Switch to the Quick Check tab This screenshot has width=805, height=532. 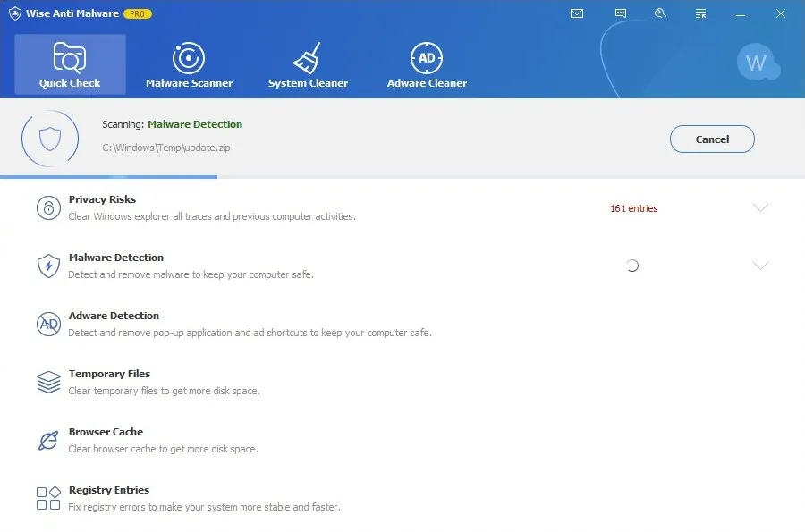(x=70, y=64)
